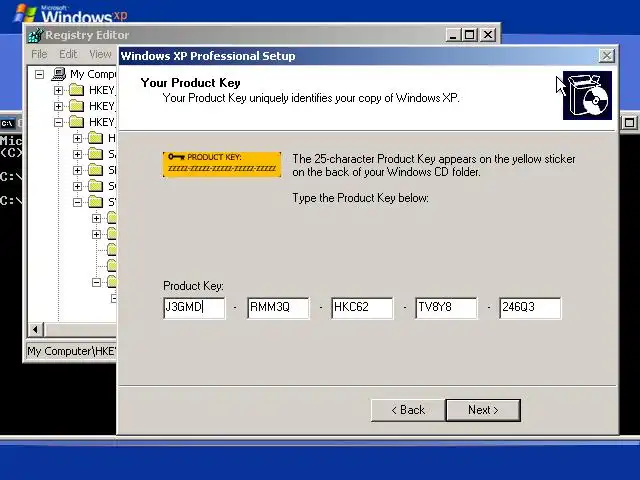The height and width of the screenshot is (480, 640).
Task: Collapse My Computer node in Registry Editor
Action: tap(39, 74)
